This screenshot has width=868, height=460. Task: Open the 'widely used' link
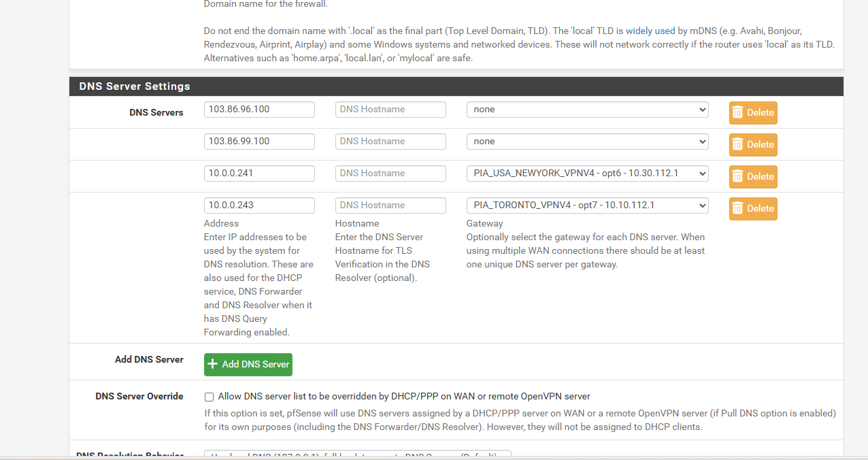pyautogui.click(x=650, y=31)
